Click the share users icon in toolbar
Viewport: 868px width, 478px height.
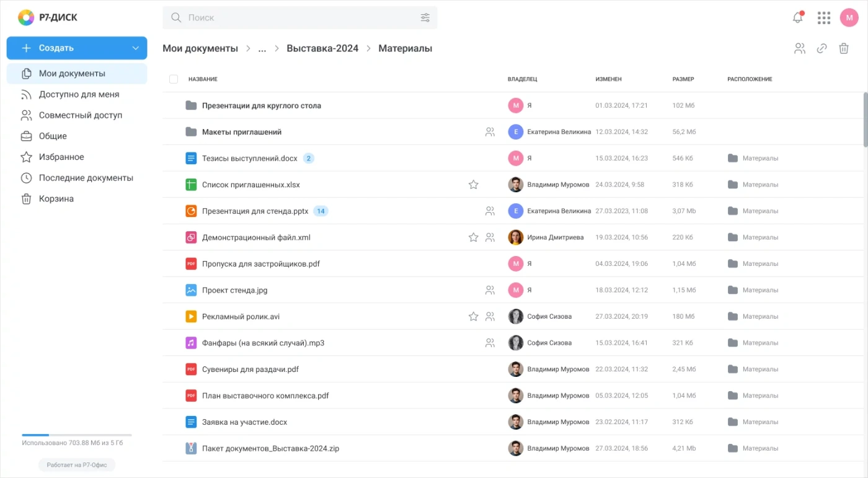[x=800, y=48]
